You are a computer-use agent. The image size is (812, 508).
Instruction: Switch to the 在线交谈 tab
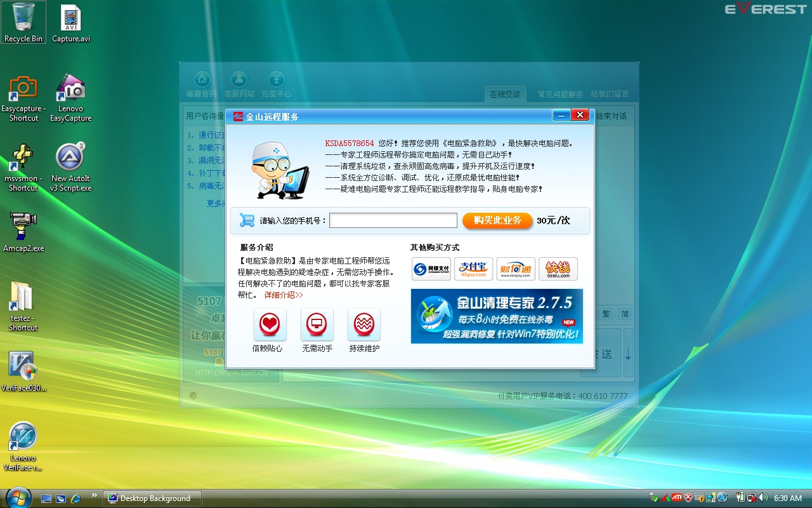505,94
